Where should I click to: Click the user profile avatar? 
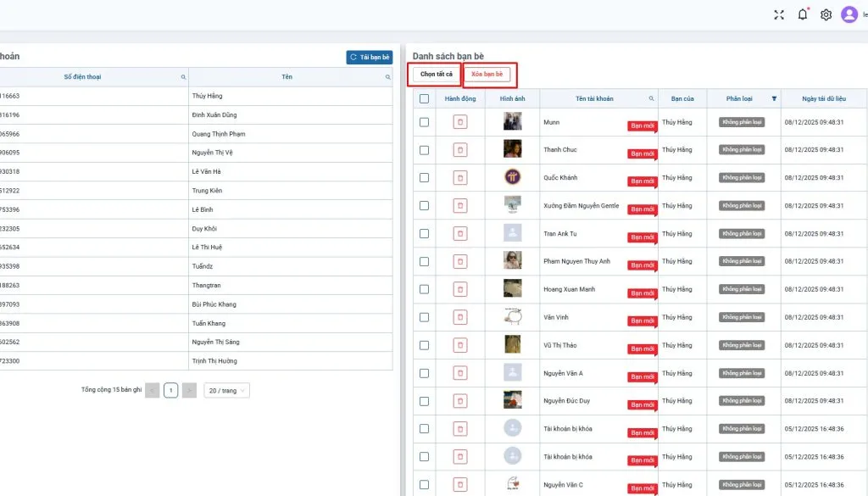click(x=849, y=14)
